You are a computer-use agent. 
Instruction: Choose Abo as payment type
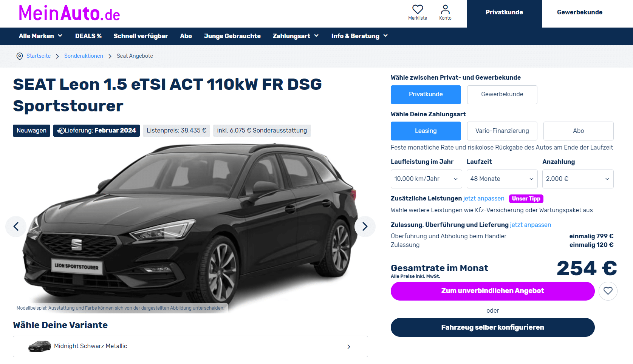pyautogui.click(x=578, y=131)
